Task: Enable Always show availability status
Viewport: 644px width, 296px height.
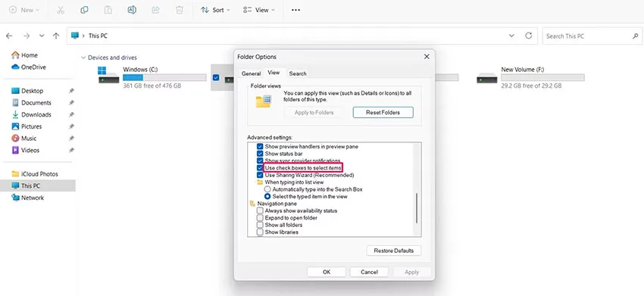Action: tap(260, 210)
